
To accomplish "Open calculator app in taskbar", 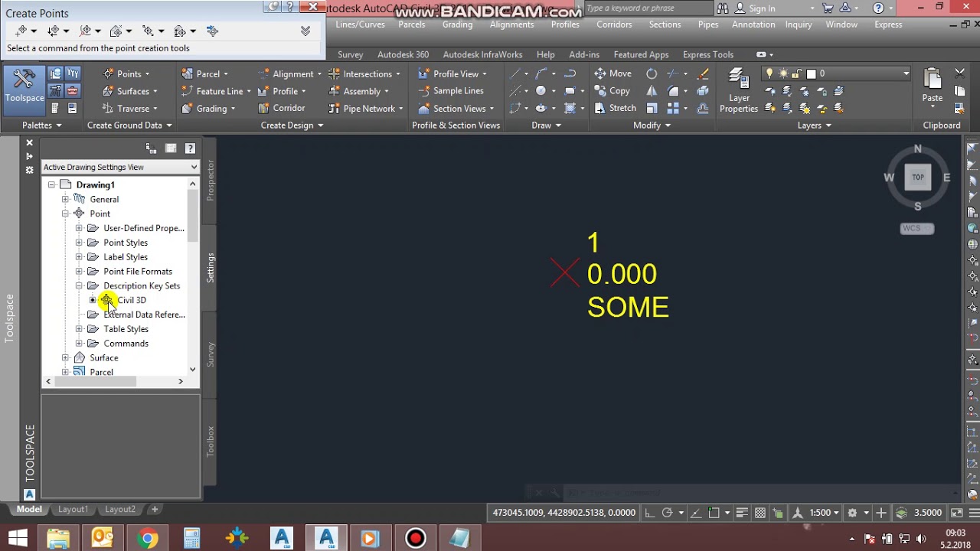I will pyautogui.click(x=191, y=538).
